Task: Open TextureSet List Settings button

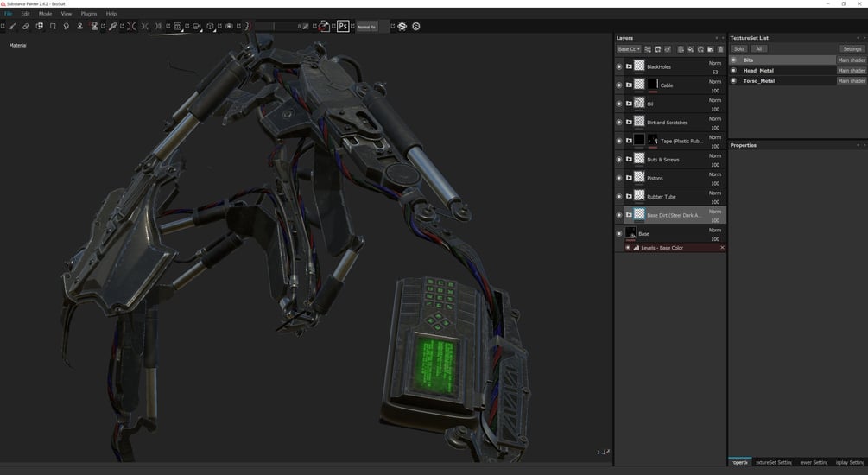Action: pos(852,49)
